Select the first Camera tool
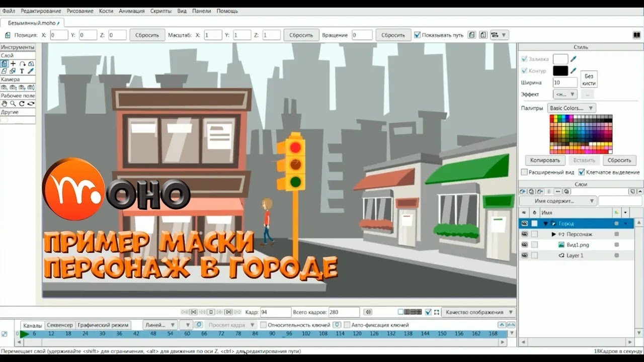Screen dimensions: 644x362 4,87
